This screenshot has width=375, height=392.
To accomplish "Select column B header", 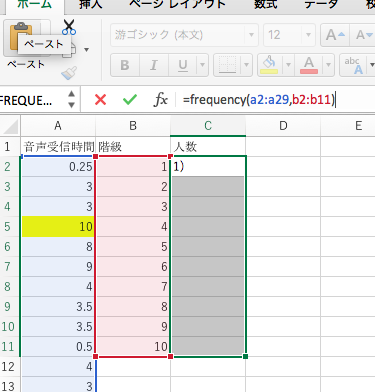I will pos(133,126).
